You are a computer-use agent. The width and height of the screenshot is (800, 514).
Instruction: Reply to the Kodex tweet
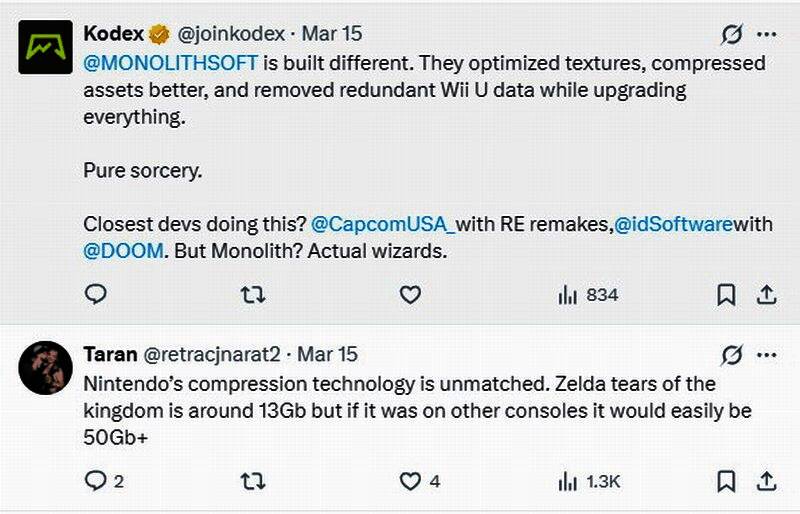click(x=96, y=295)
